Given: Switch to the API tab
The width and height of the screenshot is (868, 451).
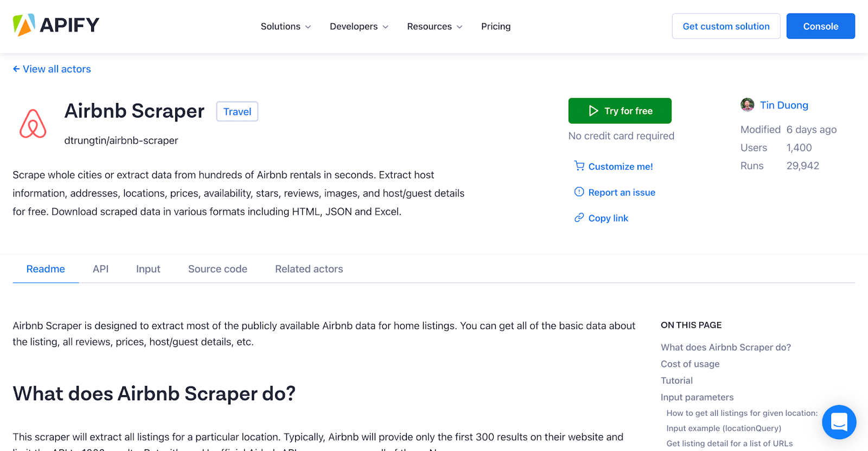Looking at the screenshot, I should coord(100,269).
